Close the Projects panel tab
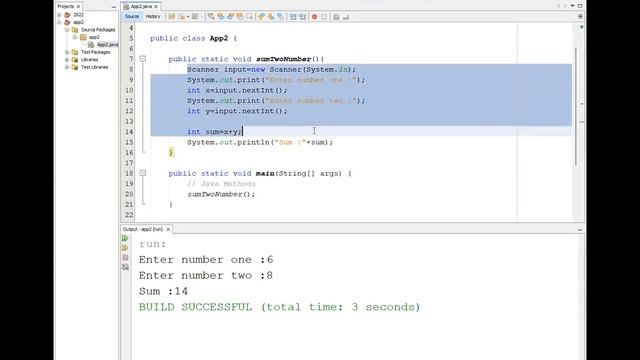 (78, 7)
